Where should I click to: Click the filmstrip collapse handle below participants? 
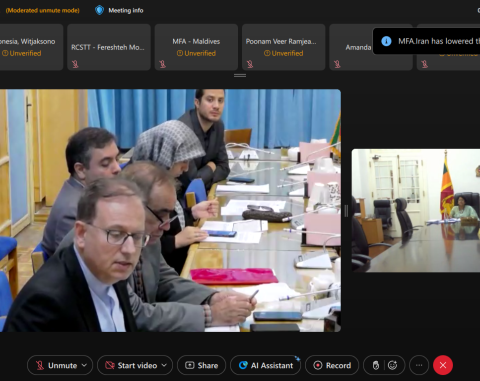(x=240, y=76)
